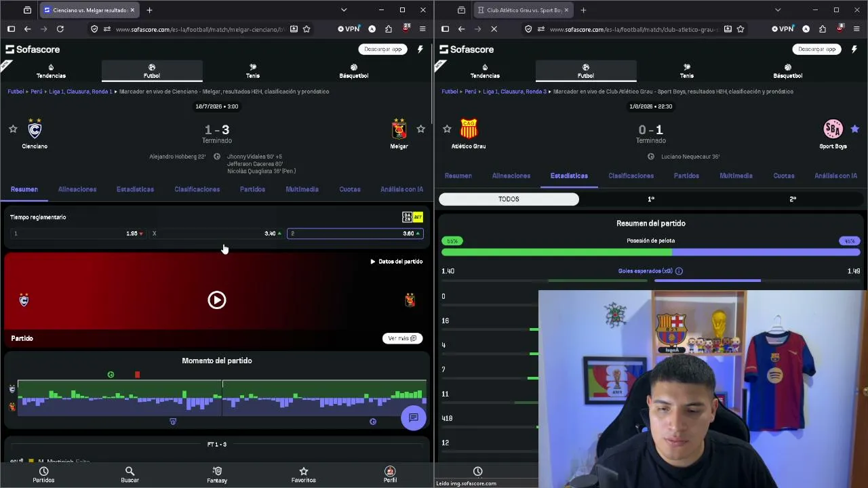The height and width of the screenshot is (488, 868).
Task: Open the chat bubble floating button
Action: [414, 418]
